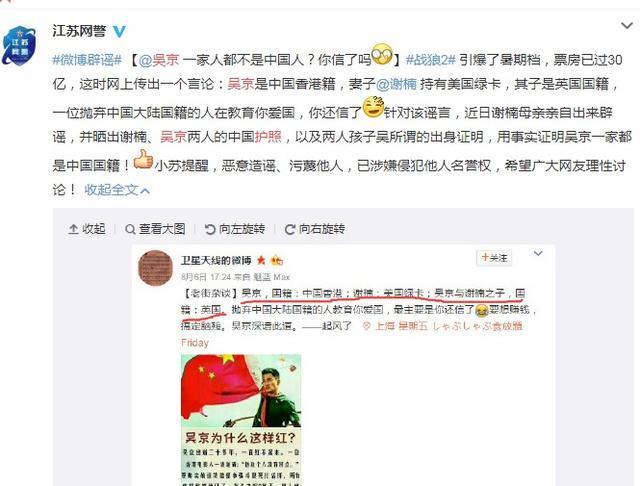Expand the embedded post dropdown chevron
Image resolution: width=640 pixels, height=486 pixels.
coord(538,253)
